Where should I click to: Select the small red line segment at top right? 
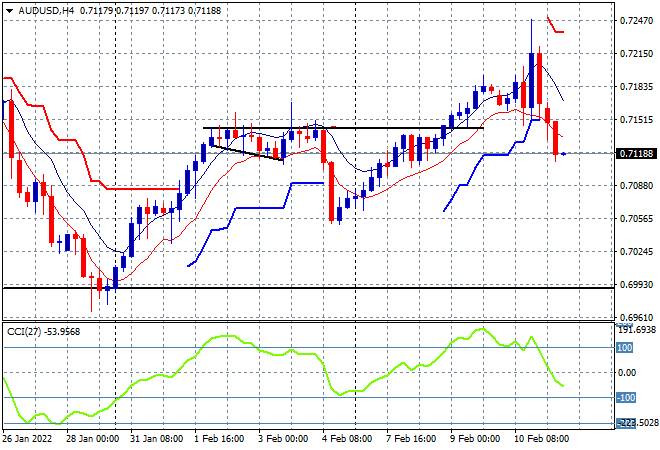pyautogui.click(x=556, y=25)
